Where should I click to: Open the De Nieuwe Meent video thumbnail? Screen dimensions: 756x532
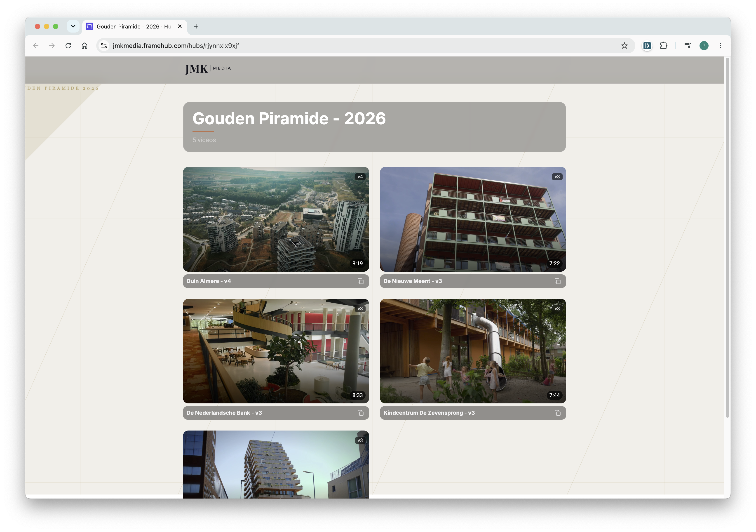(x=473, y=219)
